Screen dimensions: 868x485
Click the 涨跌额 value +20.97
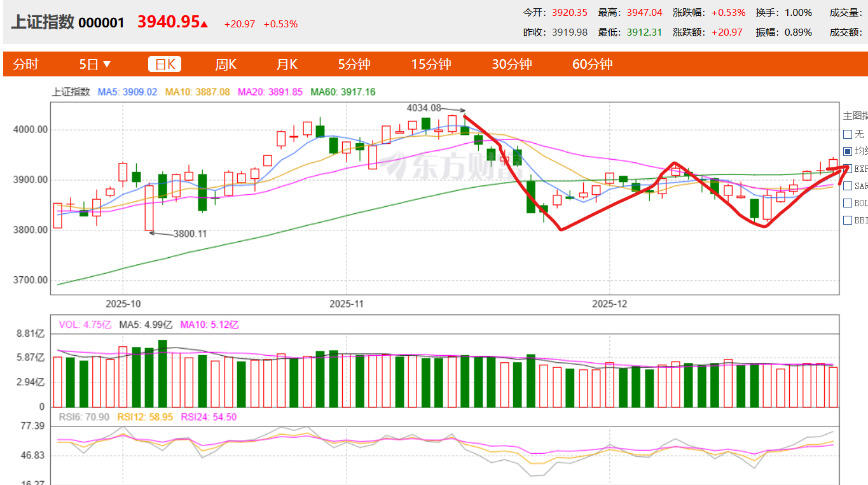[727, 32]
